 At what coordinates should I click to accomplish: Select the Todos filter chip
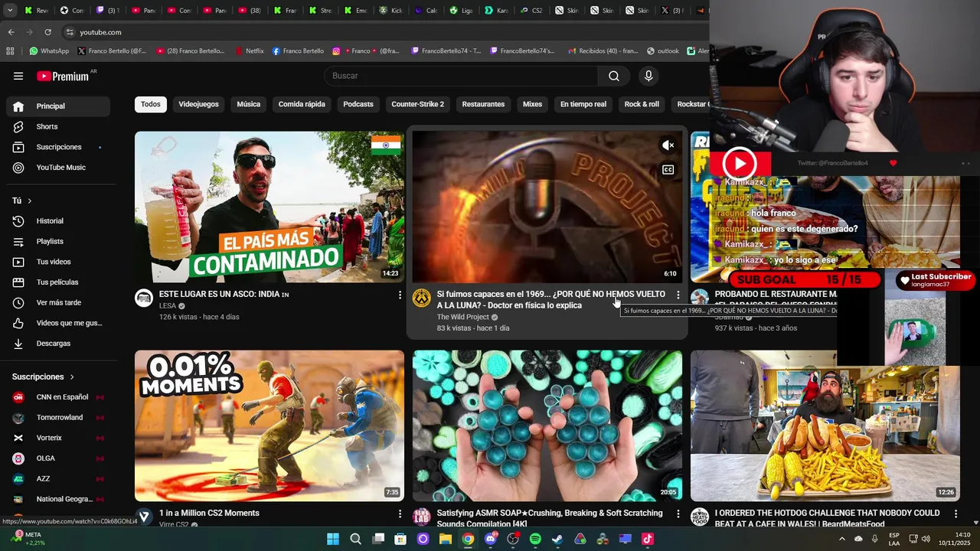(151, 104)
